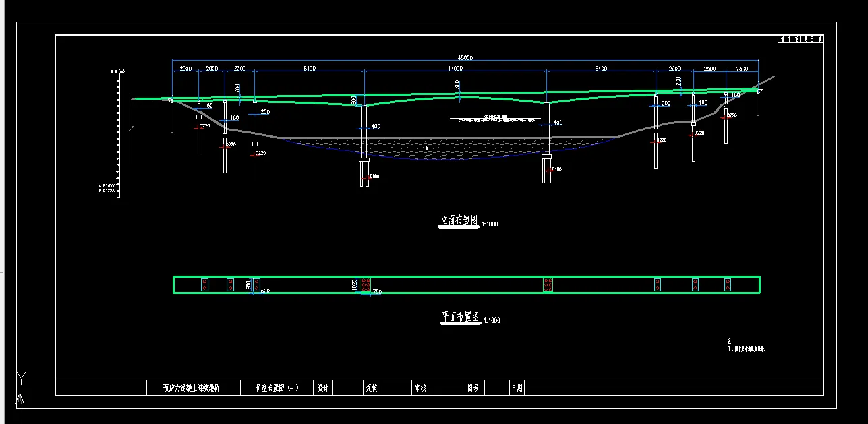Pick the 750 dimension in plan view
Screen dimensions: 868x424
coord(377,293)
